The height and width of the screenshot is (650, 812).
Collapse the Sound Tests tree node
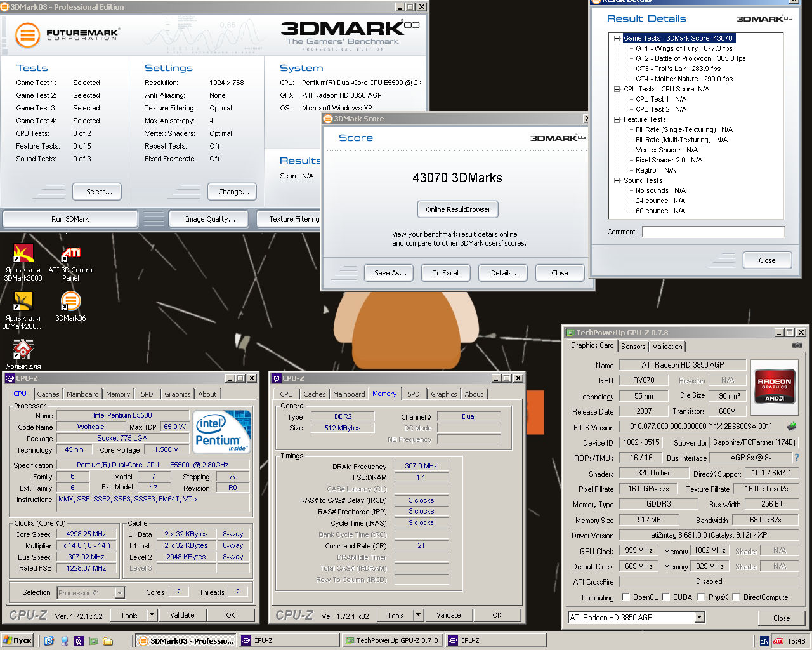pos(617,180)
